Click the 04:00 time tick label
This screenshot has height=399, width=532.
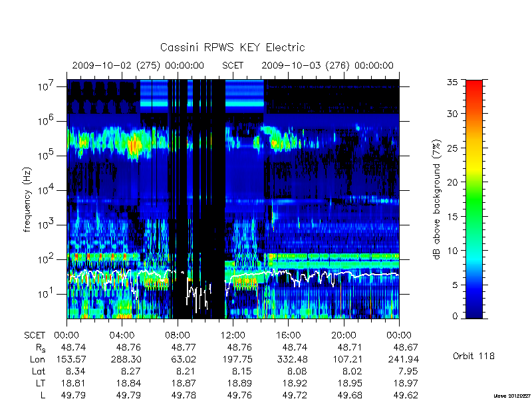click(122, 335)
